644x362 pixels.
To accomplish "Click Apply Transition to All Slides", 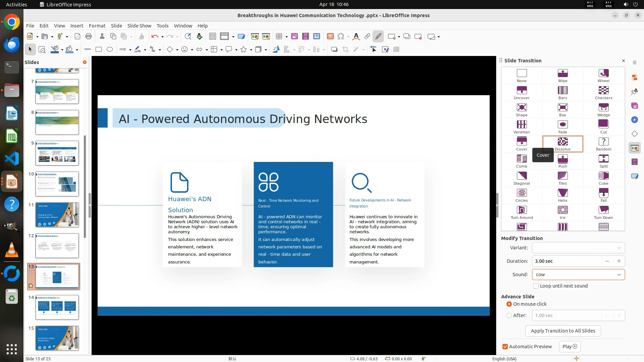I will coord(563,331).
